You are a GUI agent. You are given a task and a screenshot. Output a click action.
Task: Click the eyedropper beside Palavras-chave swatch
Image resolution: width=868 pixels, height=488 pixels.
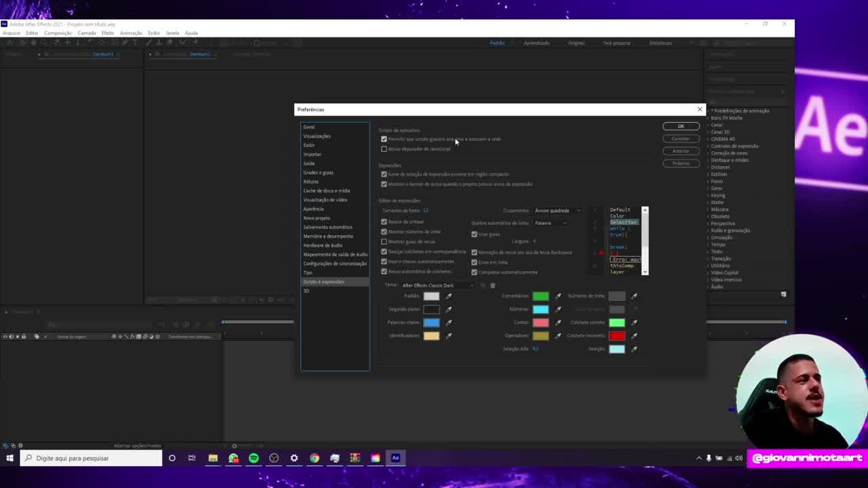pos(448,323)
